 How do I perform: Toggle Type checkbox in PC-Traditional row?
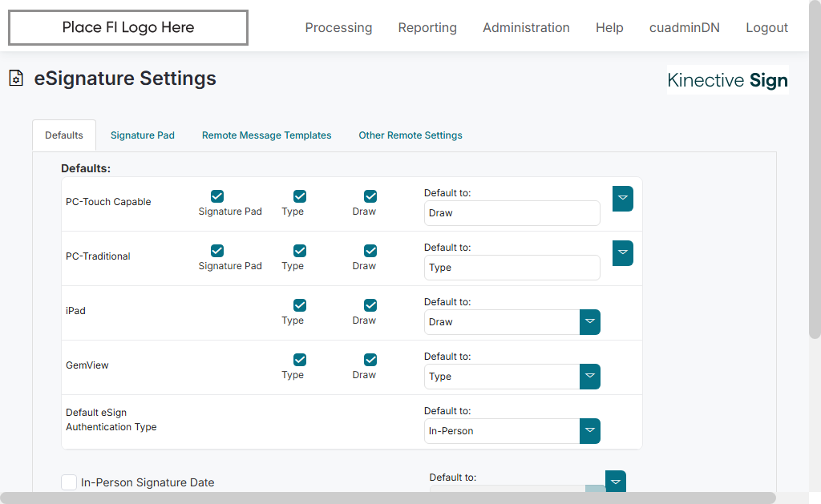click(300, 251)
